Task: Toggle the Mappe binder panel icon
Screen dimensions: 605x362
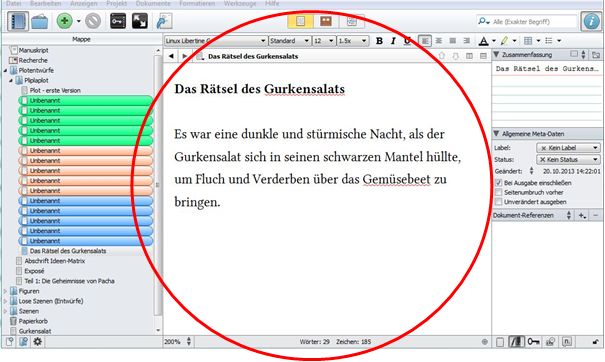Action: click(x=18, y=21)
